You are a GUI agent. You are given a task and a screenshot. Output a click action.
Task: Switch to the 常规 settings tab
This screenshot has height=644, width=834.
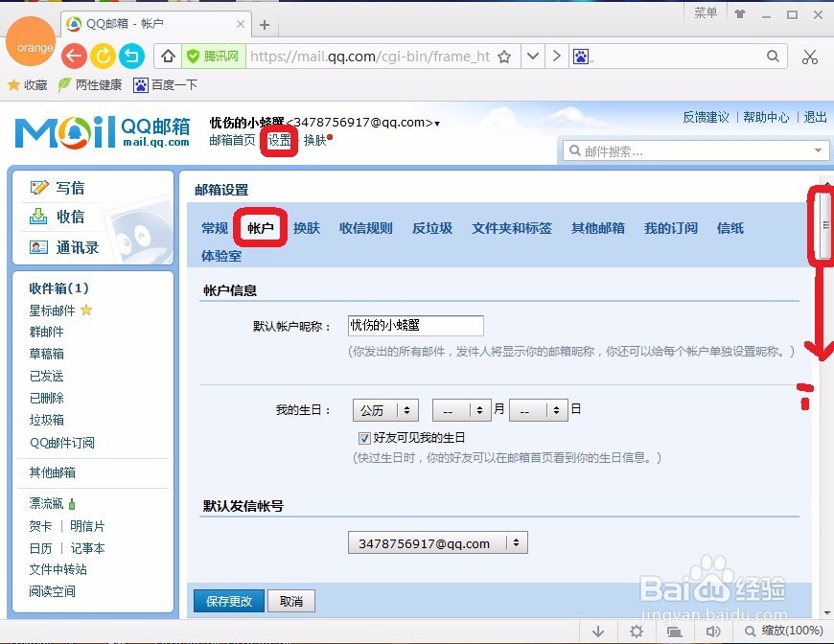[215, 228]
